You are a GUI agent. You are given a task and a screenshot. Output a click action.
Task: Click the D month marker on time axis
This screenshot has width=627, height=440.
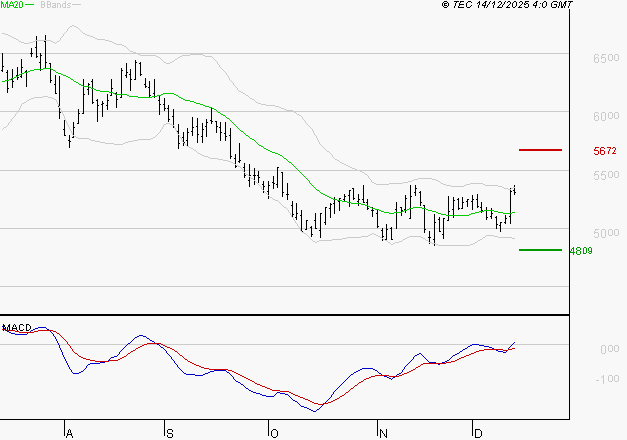[478, 433]
